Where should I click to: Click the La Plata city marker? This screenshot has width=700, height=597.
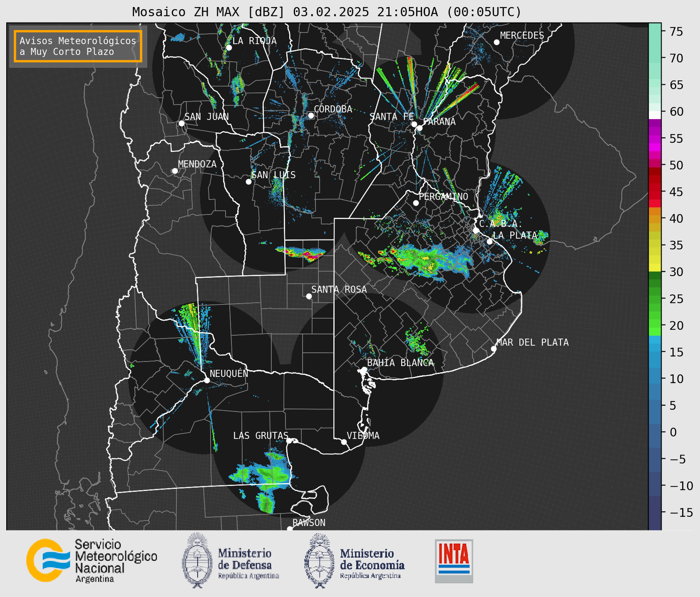tap(490, 242)
